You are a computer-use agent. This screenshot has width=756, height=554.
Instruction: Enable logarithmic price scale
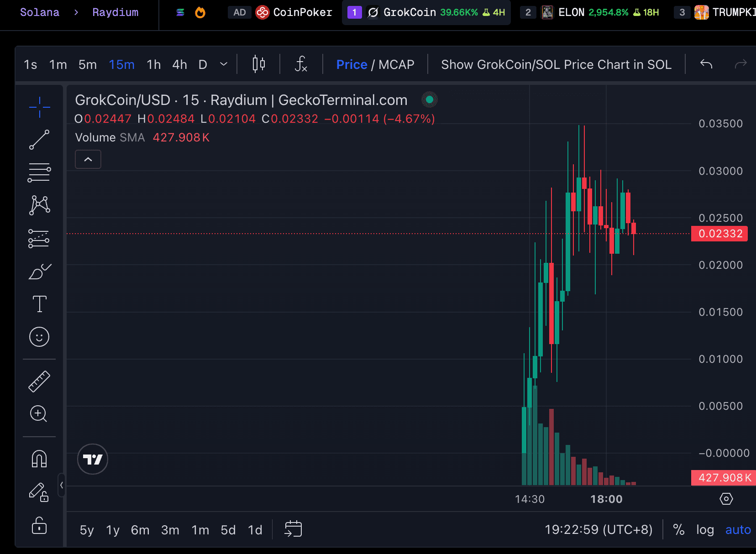point(705,529)
